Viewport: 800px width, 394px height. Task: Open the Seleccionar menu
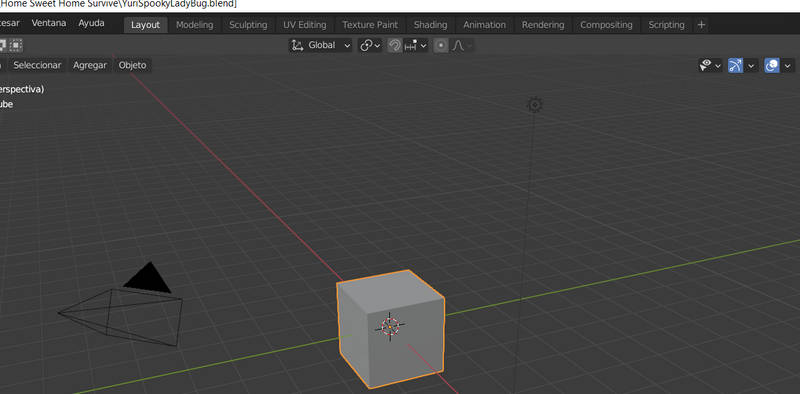[x=37, y=65]
